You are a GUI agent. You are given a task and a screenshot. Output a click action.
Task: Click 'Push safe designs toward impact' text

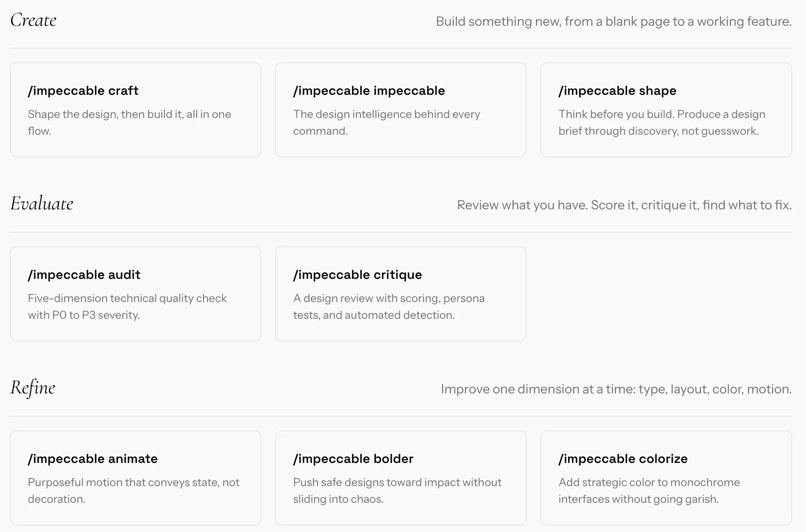pos(397,491)
